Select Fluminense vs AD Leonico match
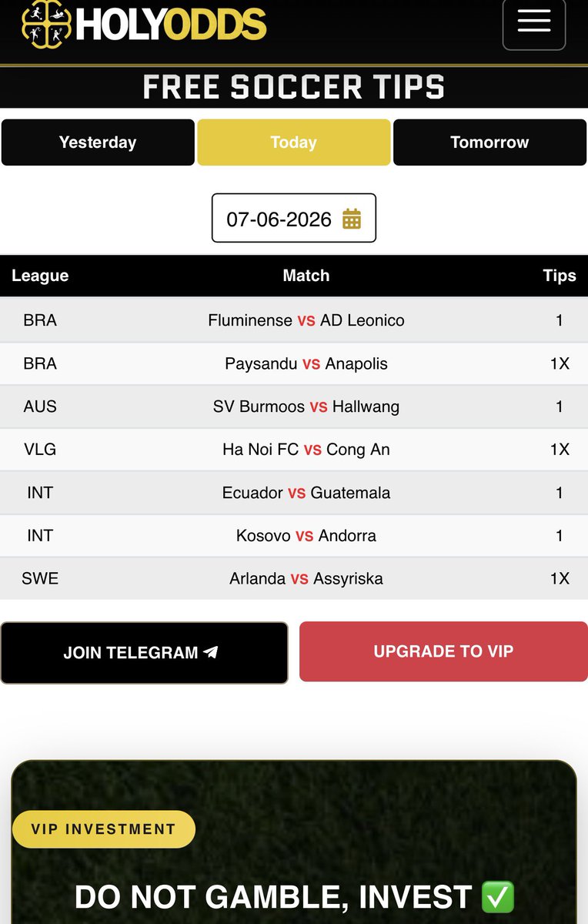 [294, 320]
